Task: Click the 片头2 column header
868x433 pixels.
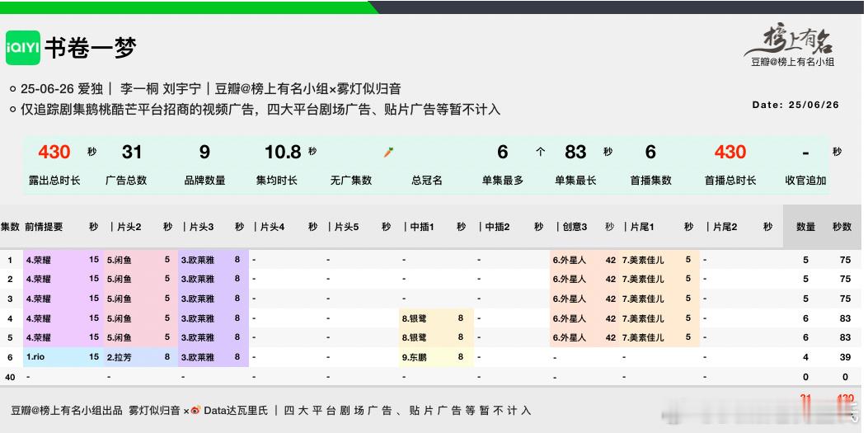Action: click(129, 227)
